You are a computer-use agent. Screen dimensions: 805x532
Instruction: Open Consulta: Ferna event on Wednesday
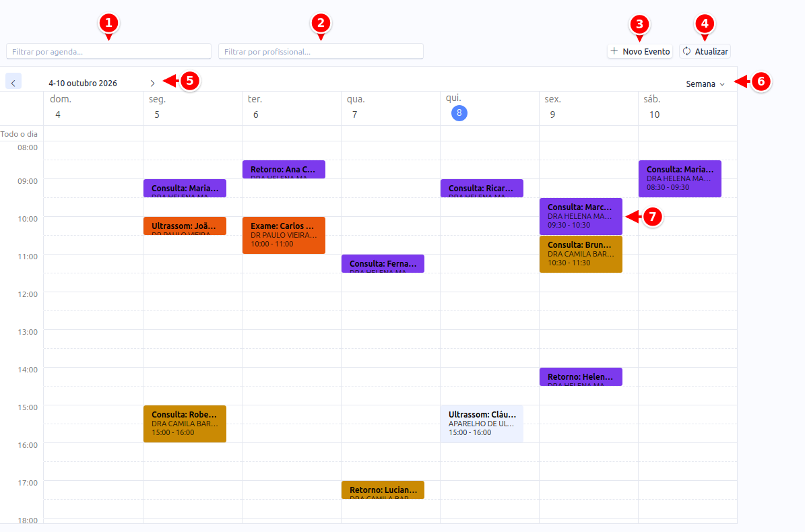(383, 264)
